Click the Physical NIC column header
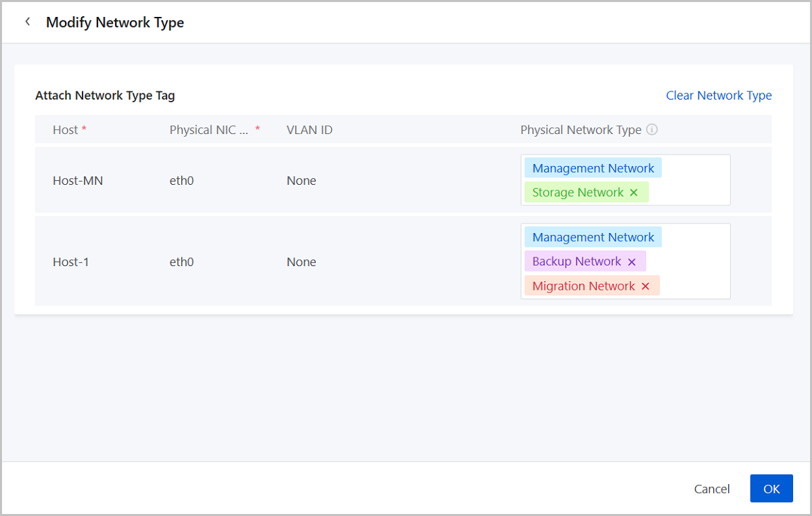Viewport: 812px width, 516px height. tap(209, 130)
